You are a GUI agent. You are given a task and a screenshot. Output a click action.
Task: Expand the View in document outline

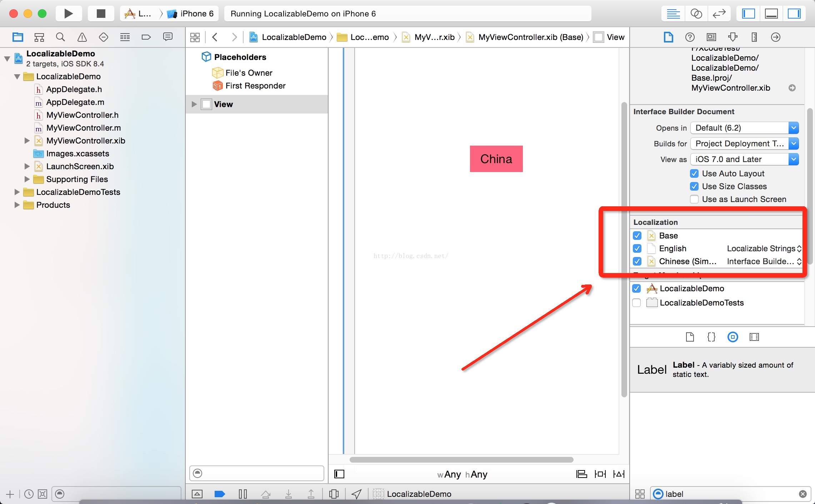tap(194, 104)
